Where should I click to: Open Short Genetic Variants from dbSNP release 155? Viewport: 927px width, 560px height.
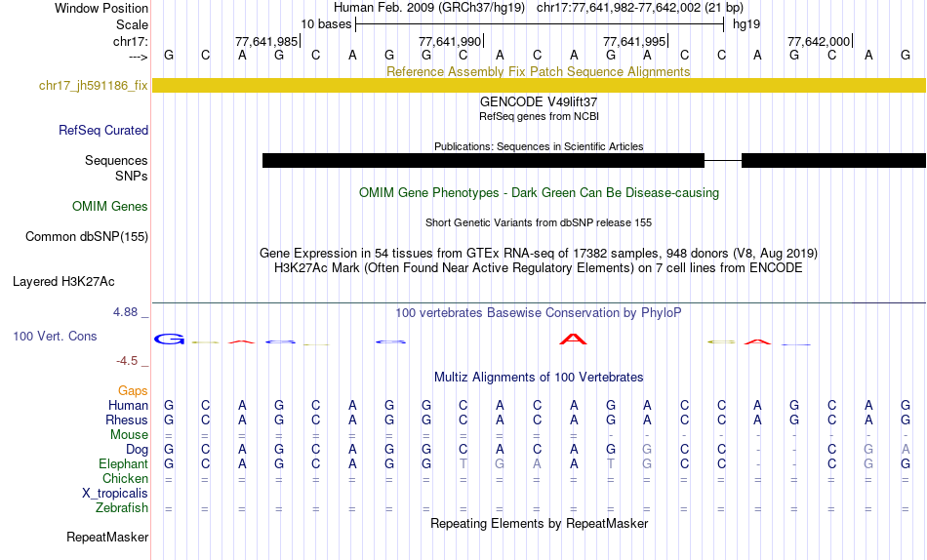(539, 223)
